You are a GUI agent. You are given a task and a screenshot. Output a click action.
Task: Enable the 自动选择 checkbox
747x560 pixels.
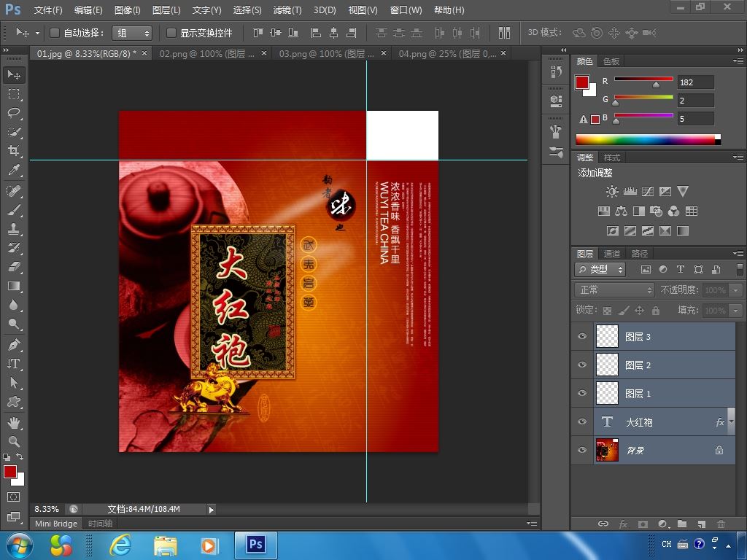[54, 33]
